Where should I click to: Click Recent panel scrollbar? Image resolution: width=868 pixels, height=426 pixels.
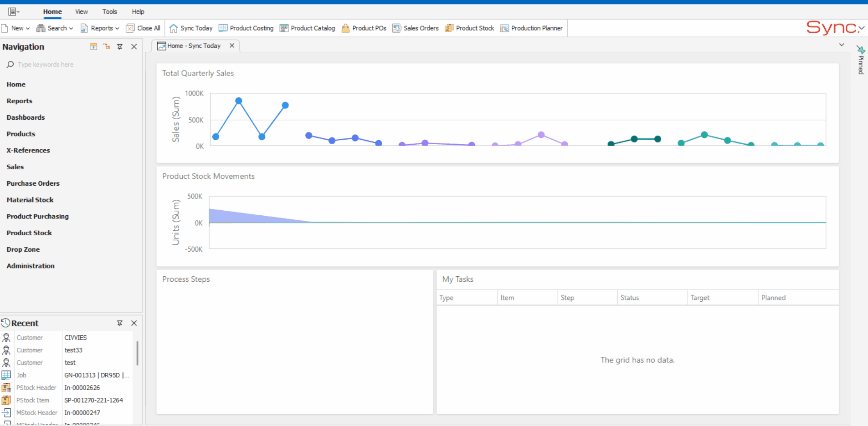[137, 353]
